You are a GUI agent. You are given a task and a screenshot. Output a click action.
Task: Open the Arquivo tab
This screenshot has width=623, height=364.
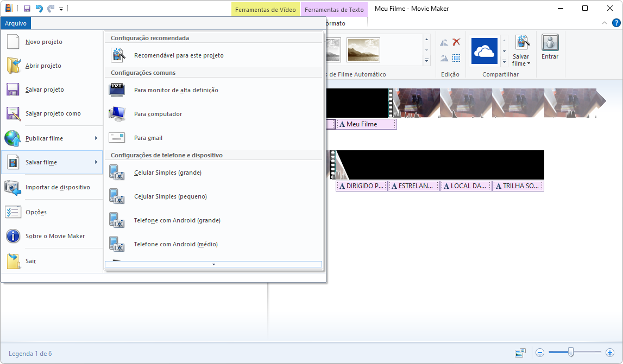16,23
